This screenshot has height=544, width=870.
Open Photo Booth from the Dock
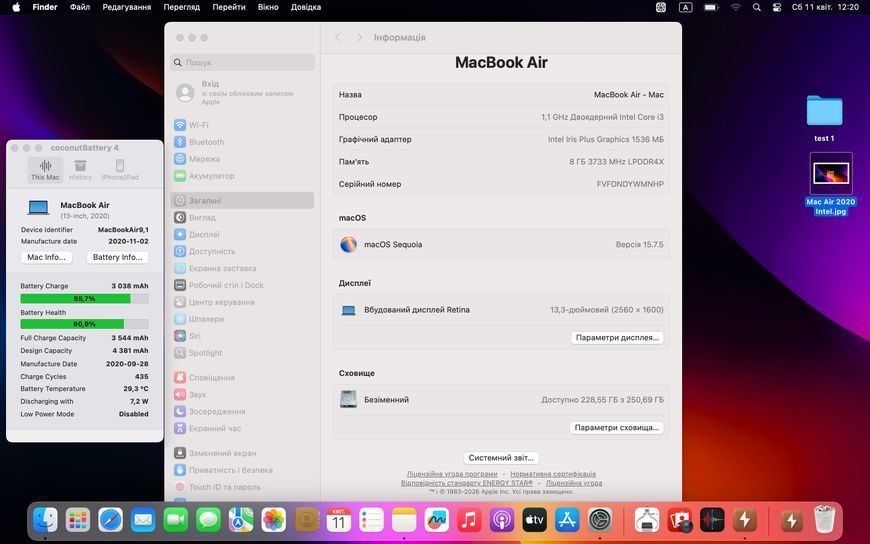(x=680, y=520)
